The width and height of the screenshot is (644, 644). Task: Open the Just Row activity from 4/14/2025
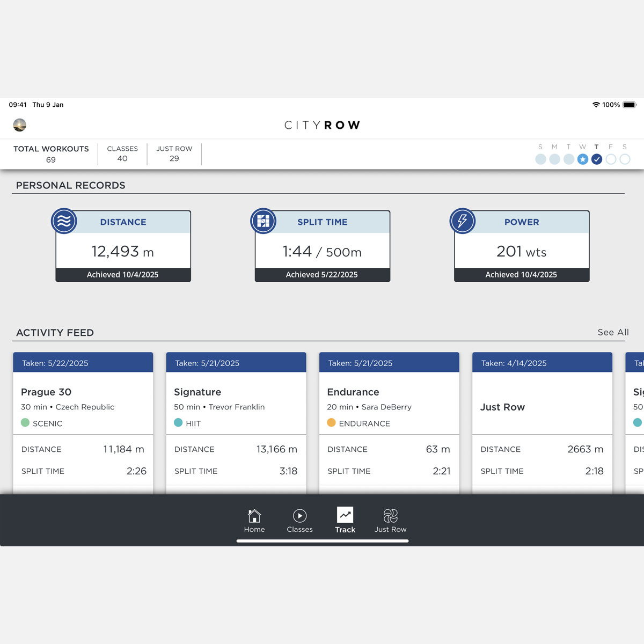(542, 423)
